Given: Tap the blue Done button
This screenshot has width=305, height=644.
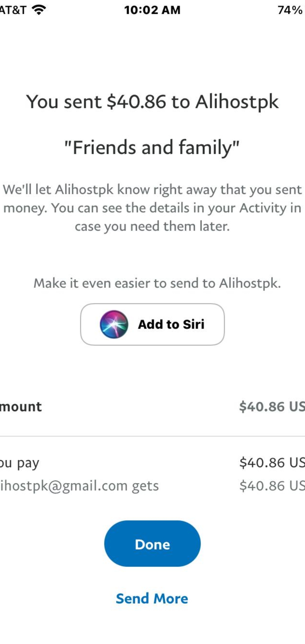Looking at the screenshot, I should coord(152,544).
